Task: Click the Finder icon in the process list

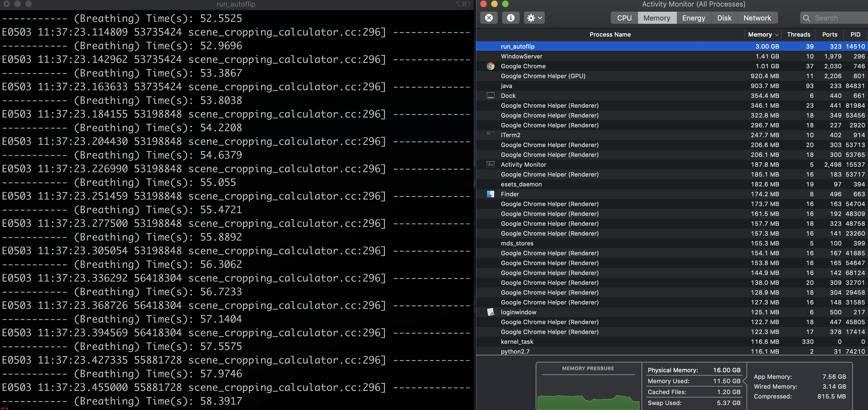Action: [490, 194]
